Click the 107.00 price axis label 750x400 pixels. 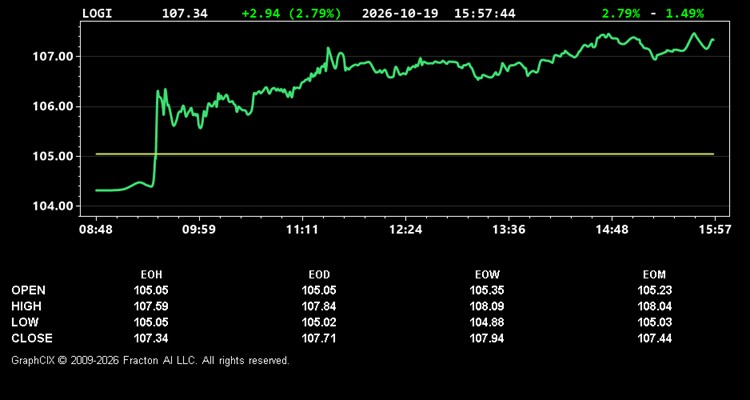pos(52,57)
